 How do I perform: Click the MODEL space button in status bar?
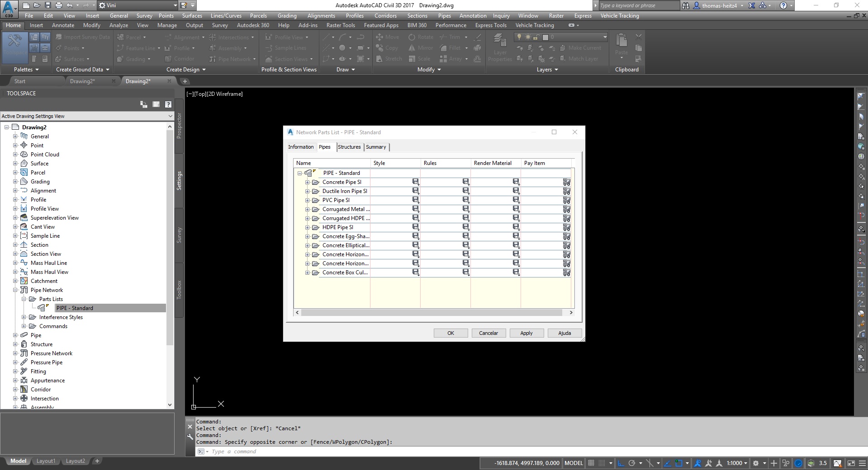pyautogui.click(x=574, y=463)
